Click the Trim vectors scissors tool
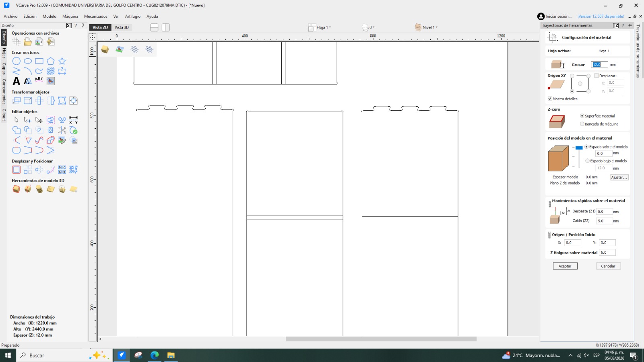The width and height of the screenshot is (644, 362). (62, 130)
